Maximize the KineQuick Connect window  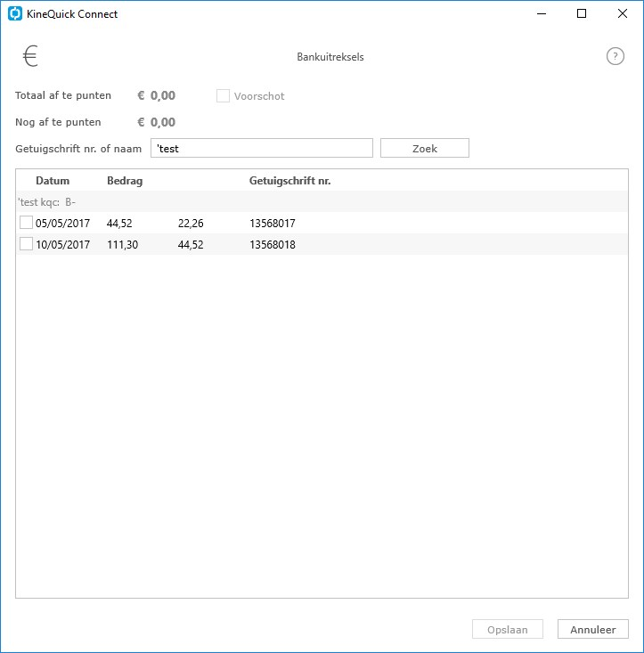pyautogui.click(x=582, y=13)
